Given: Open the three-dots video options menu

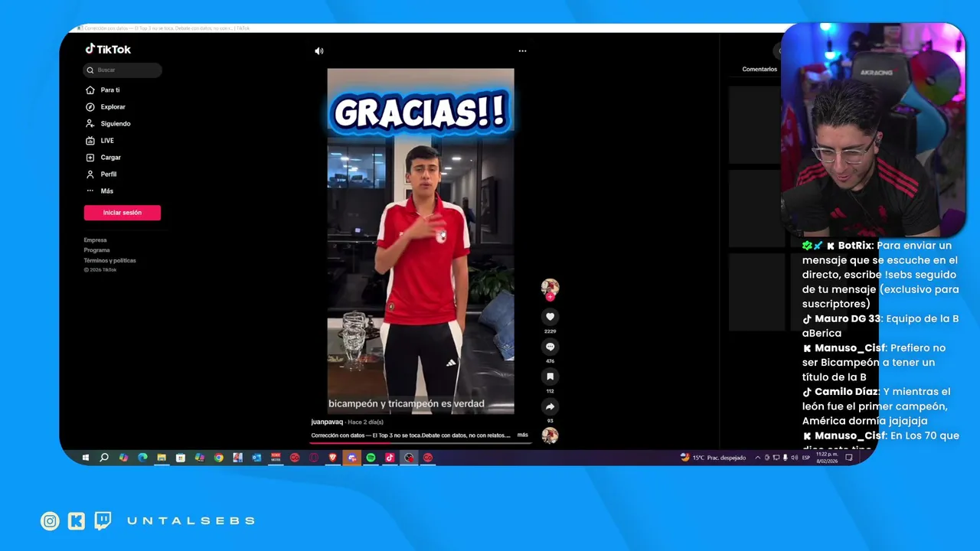Looking at the screenshot, I should 522,51.
